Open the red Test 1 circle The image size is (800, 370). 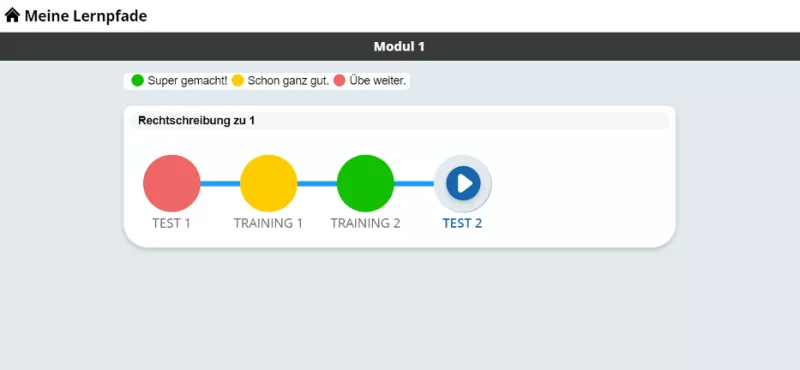tap(172, 183)
